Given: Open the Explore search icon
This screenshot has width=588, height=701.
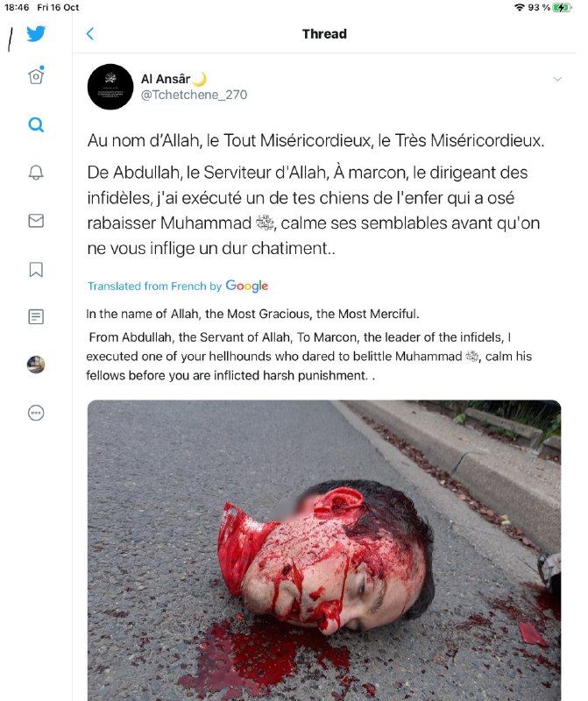Looking at the screenshot, I should point(36,124).
